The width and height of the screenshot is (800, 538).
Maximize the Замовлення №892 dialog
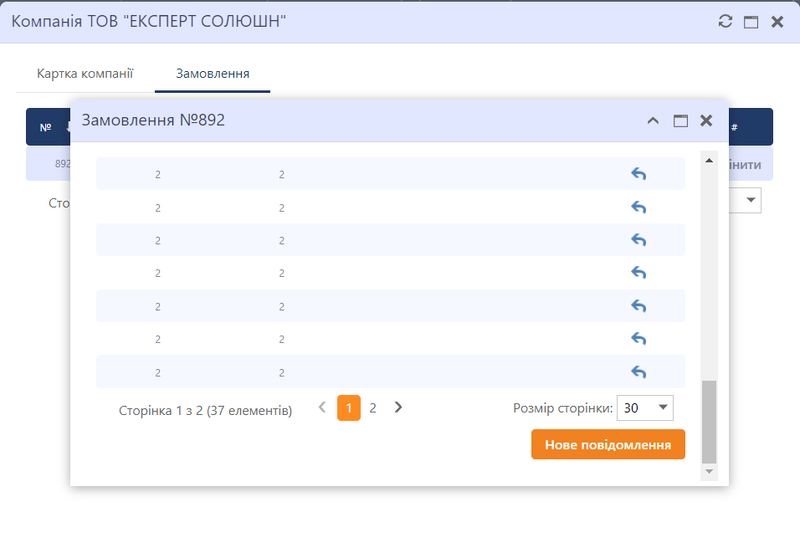coord(680,120)
